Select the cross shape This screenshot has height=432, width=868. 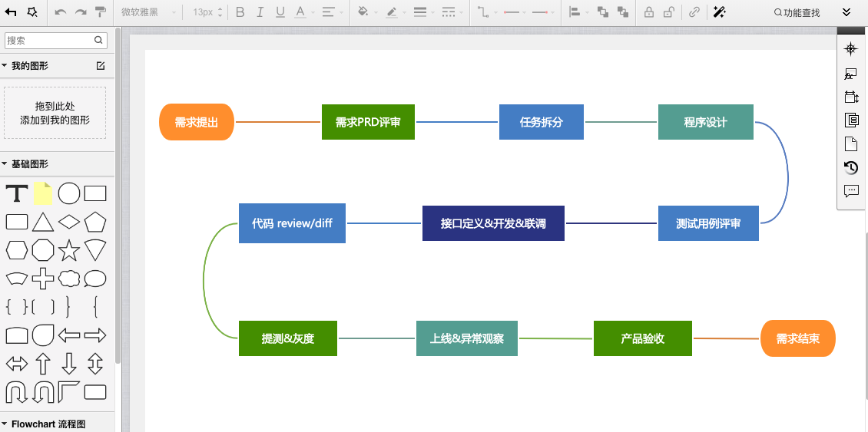tap(42, 279)
